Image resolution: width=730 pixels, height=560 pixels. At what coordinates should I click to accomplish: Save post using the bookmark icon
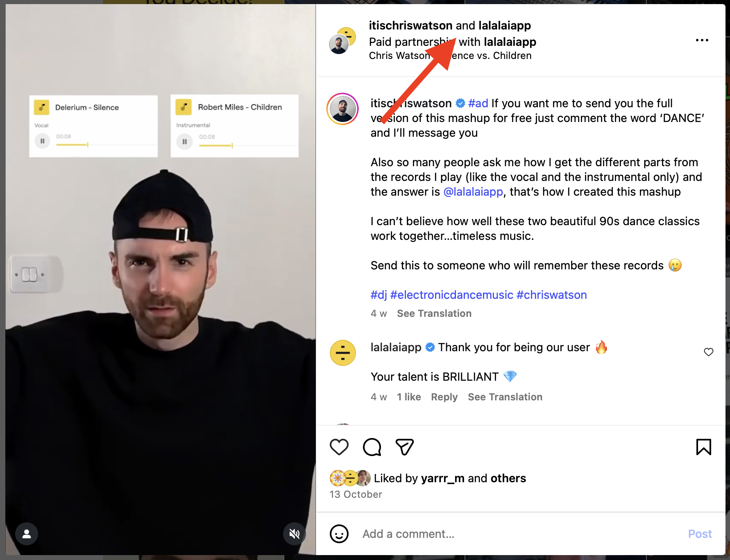[x=704, y=447]
